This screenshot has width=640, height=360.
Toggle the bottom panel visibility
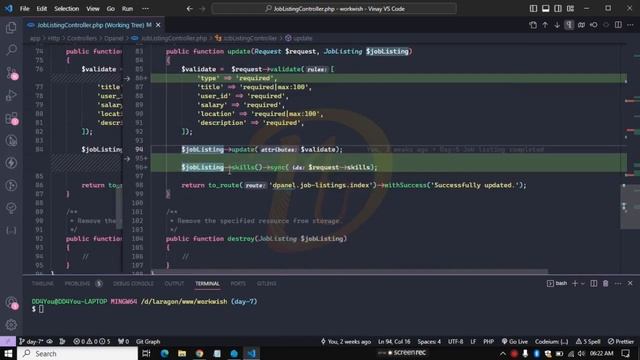[546, 9]
